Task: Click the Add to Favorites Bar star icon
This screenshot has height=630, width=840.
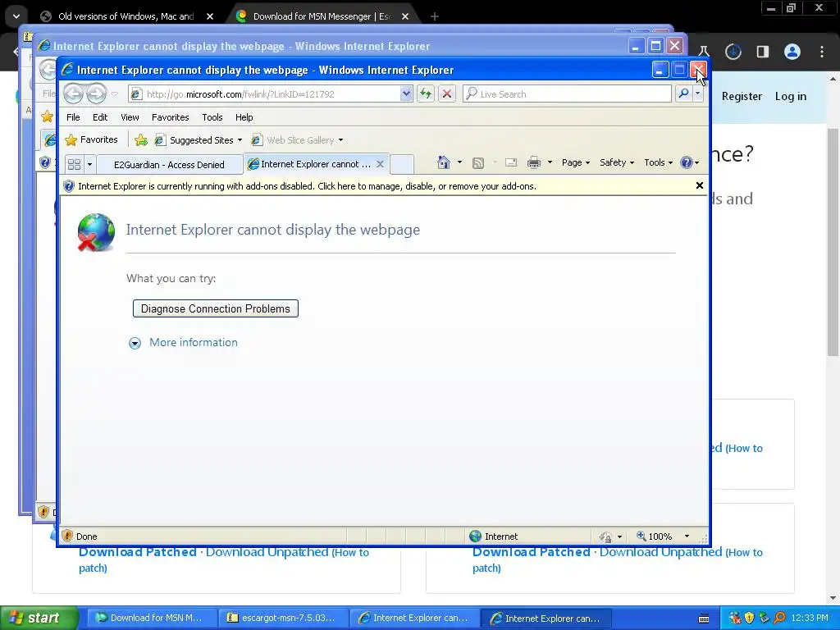Action: point(141,139)
